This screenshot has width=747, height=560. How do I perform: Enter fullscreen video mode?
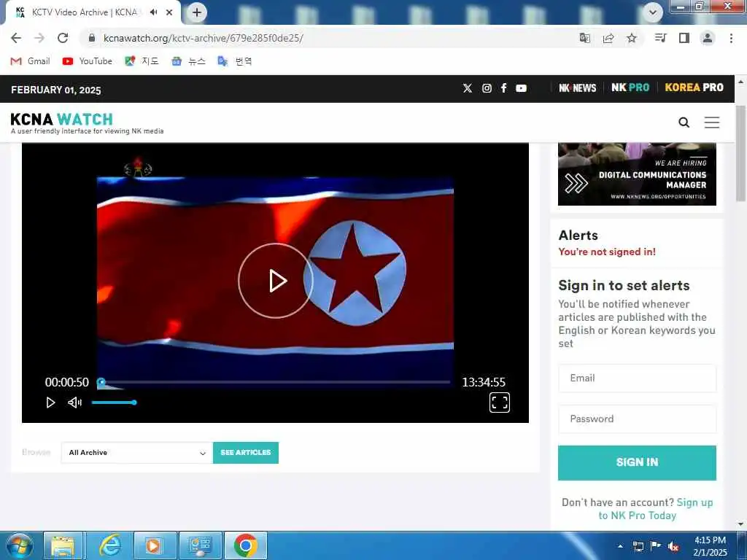(499, 402)
